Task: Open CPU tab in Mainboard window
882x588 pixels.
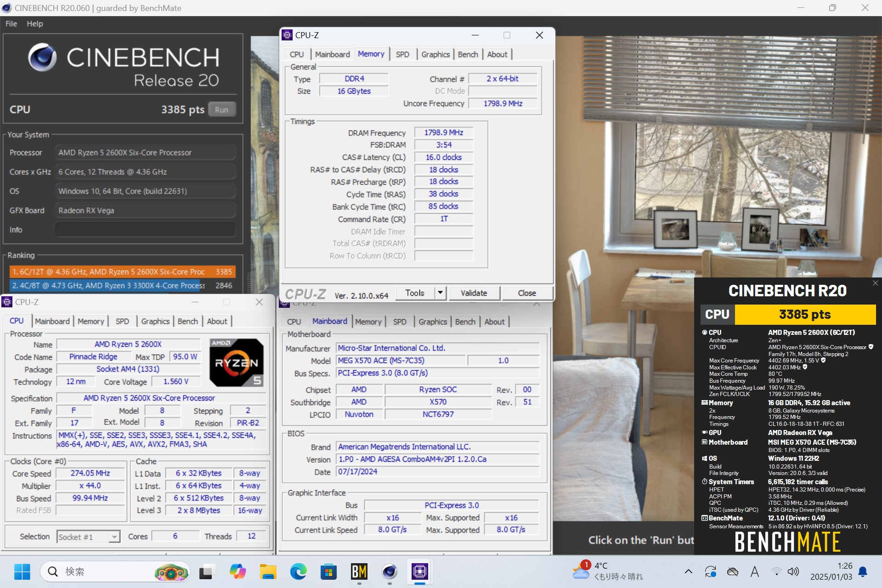Action: (294, 322)
